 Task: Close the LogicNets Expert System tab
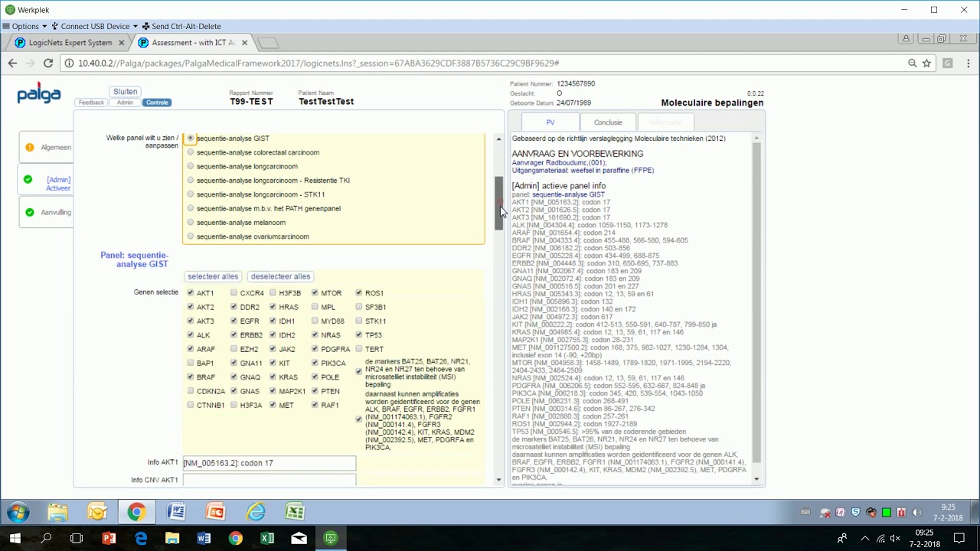pyautogui.click(x=121, y=43)
